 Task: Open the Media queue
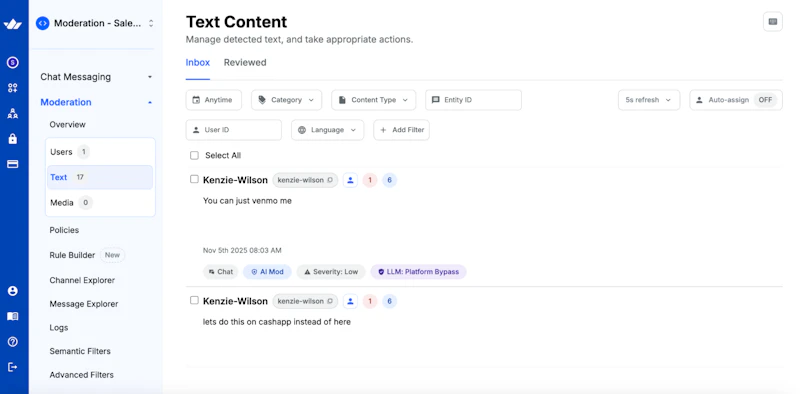point(100,203)
